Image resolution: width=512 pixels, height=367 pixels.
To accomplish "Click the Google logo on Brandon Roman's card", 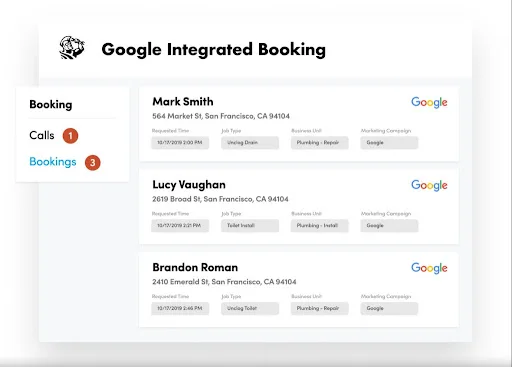I will 429,268.
